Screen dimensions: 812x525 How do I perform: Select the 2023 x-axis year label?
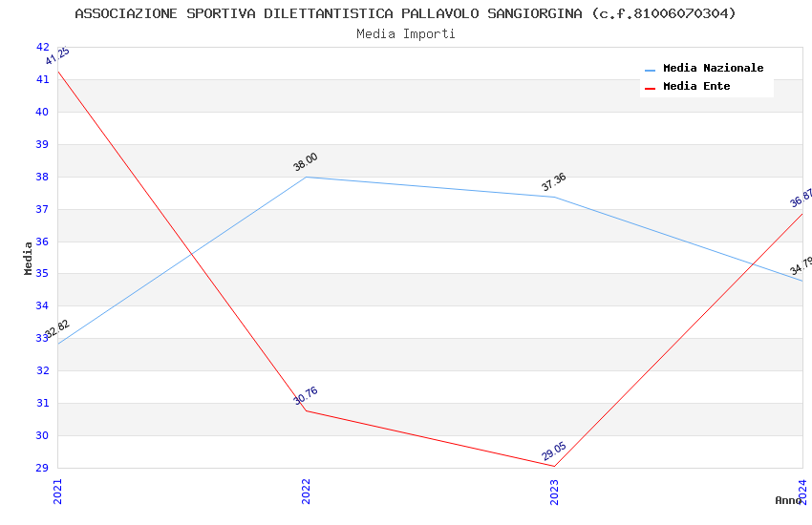(554, 490)
